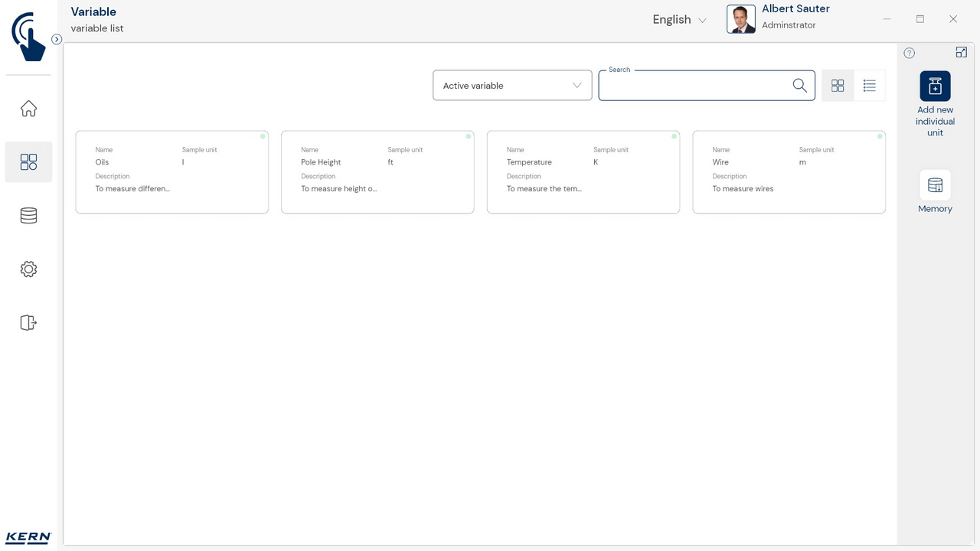
Task: Open the Home page from sidebar
Action: (28, 109)
